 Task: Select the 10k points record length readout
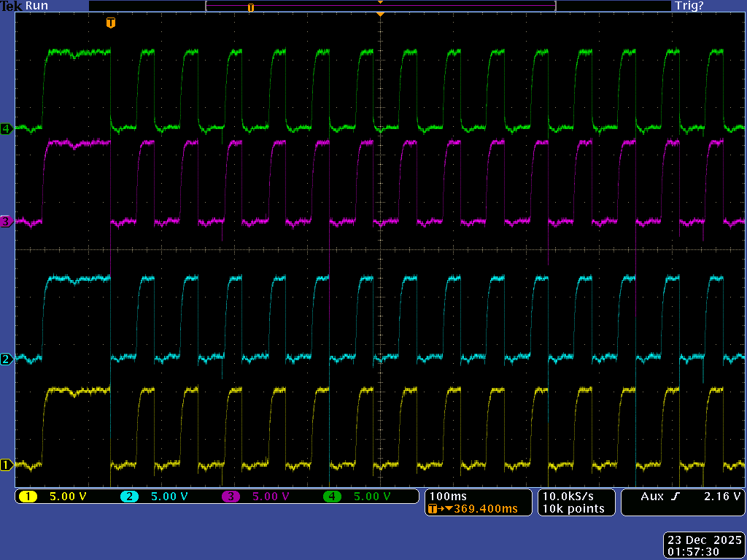573,509
